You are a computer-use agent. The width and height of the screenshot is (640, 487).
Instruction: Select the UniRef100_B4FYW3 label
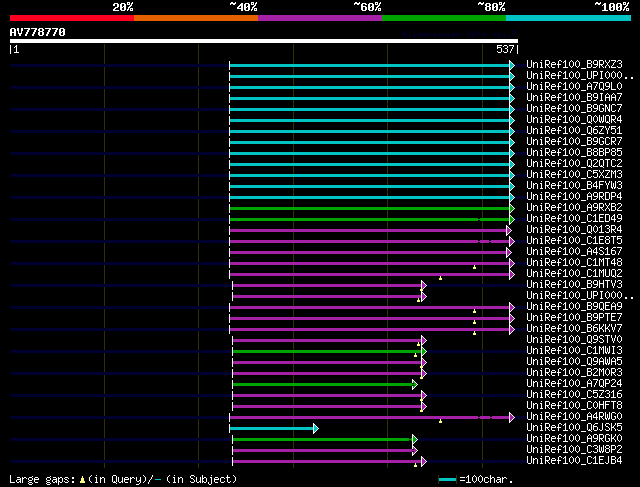tap(574, 186)
